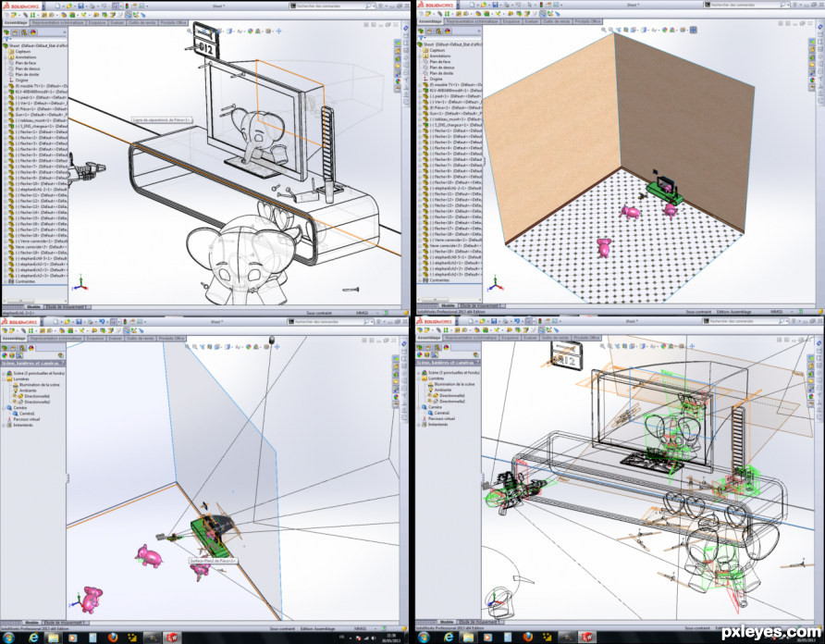825x644 pixels.
Task: Select Modèle tab in top-right window
Action: [x=448, y=305]
